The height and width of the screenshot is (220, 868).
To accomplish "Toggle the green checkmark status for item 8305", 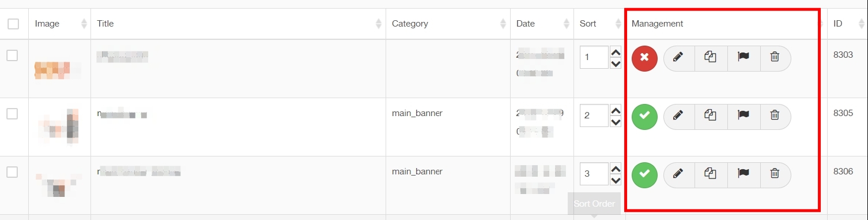I will pos(645,117).
